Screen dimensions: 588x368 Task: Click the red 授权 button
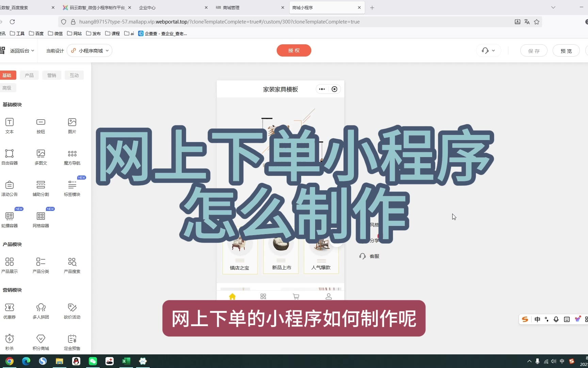point(294,50)
